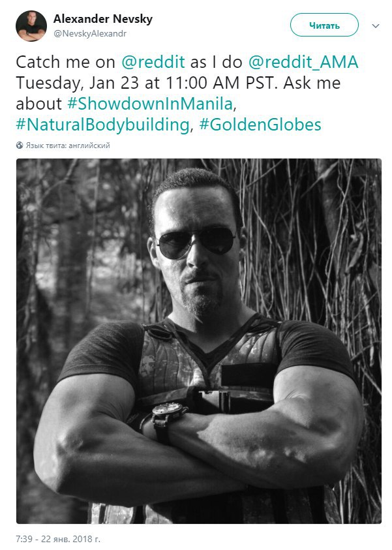Open the #NaturalBodybuilding hashtag
Viewport: 392px width, 550px height.
click(x=102, y=125)
